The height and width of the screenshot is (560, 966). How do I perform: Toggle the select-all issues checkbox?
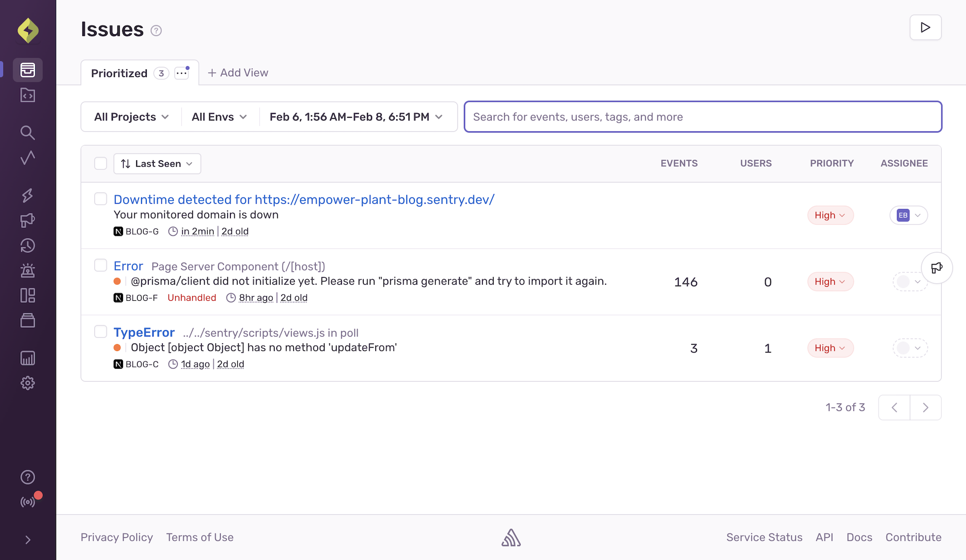(100, 164)
